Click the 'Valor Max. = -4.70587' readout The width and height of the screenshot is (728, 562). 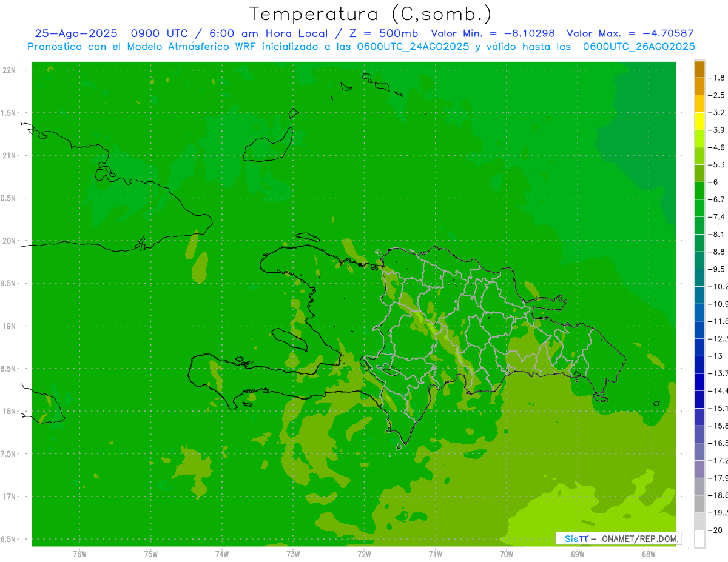click(x=630, y=34)
